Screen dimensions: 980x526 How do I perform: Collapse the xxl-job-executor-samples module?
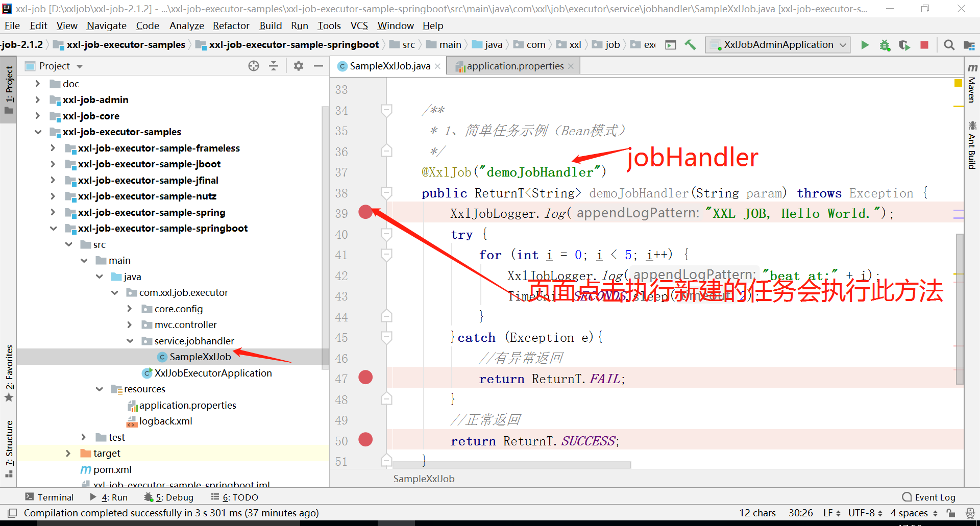(38, 132)
